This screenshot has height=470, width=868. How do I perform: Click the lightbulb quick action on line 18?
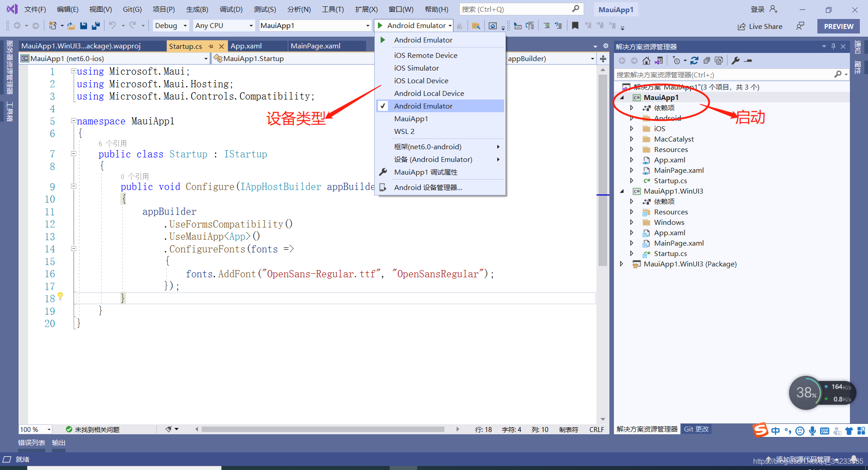coord(60,296)
